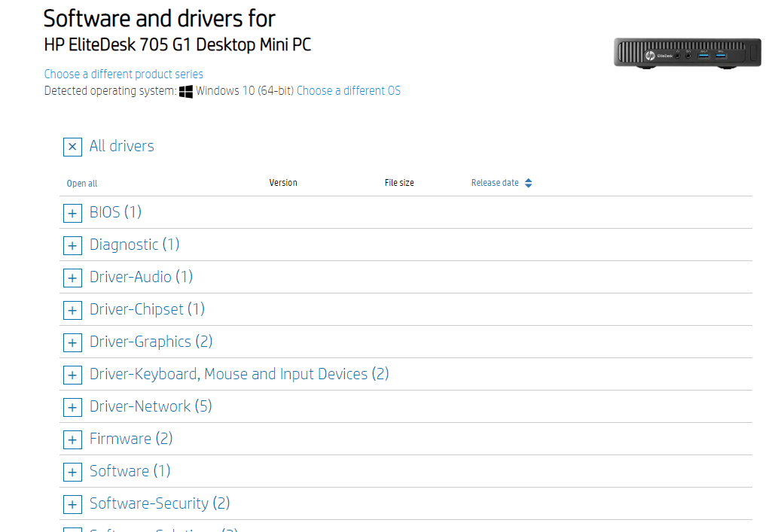Screen dimensions: 775x532
Task: Click the 'Driver-Chipset (1)' label
Action: coord(147,309)
